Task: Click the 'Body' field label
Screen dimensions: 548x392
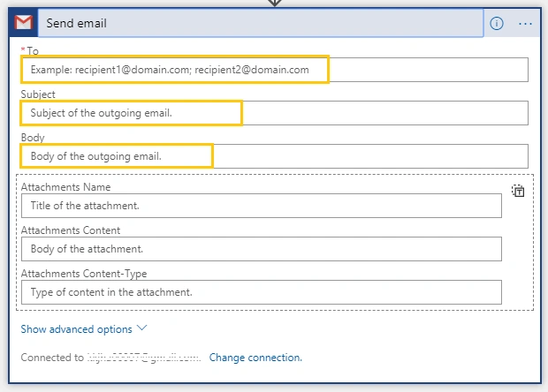Action: tap(33, 138)
